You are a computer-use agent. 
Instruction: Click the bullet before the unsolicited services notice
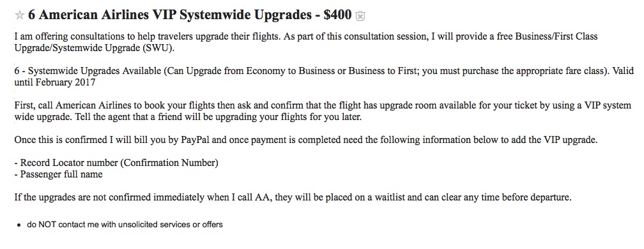19,225
